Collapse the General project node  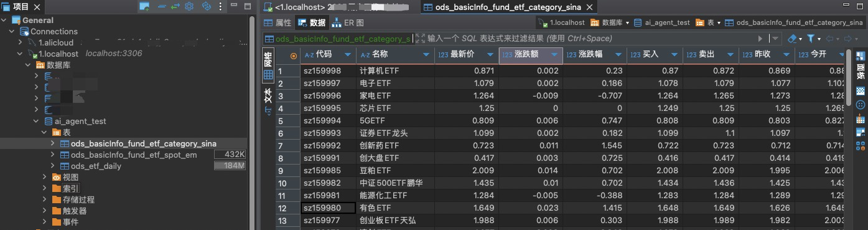coord(4,20)
